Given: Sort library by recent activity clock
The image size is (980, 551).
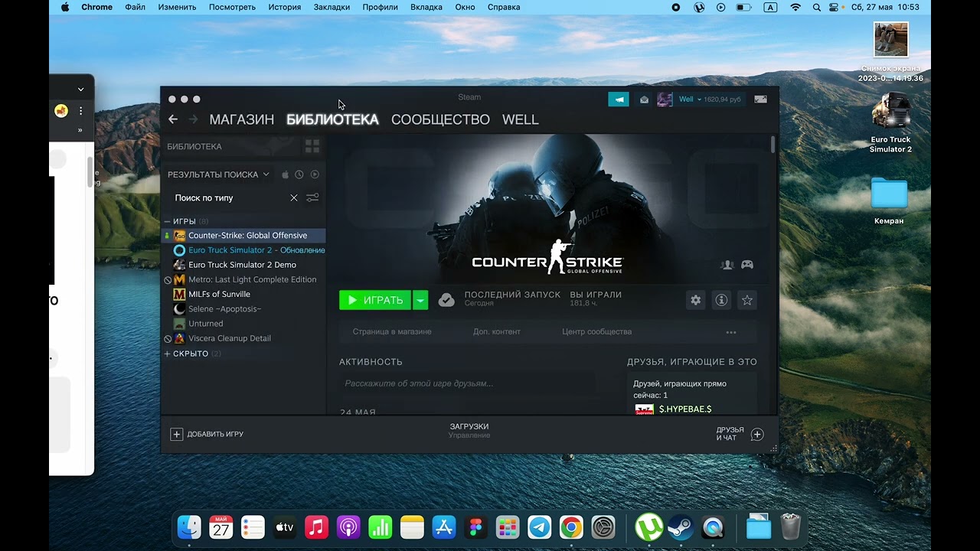Looking at the screenshot, I should (299, 174).
